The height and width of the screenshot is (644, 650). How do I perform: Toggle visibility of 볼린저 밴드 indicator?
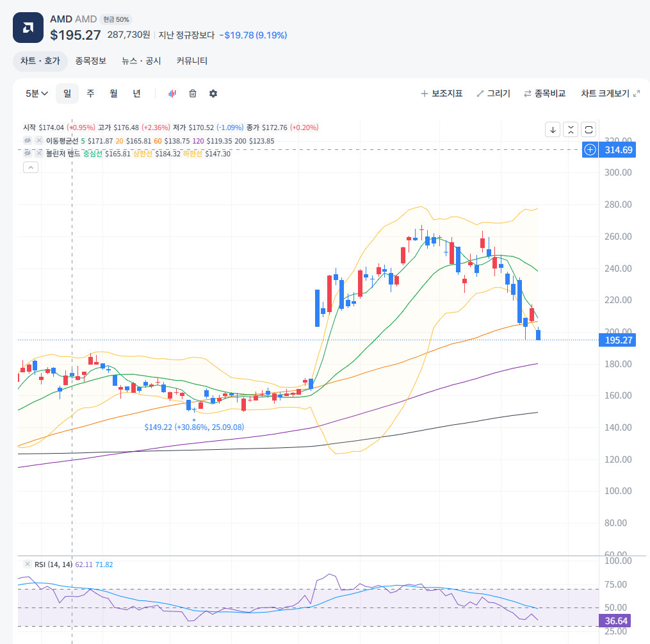pos(28,153)
